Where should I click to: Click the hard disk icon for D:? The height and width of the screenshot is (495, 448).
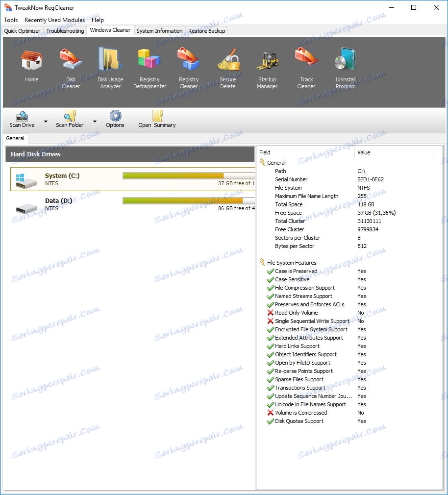coord(26,208)
